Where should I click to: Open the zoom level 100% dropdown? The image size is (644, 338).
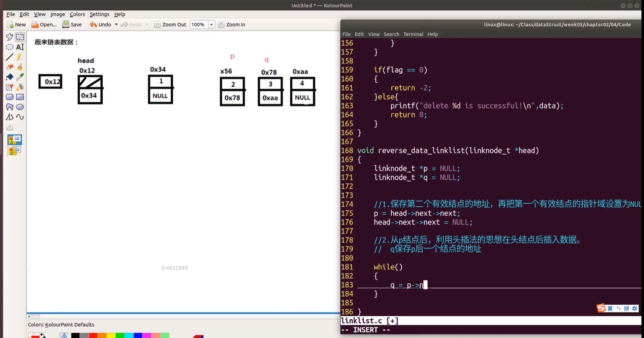pos(211,25)
